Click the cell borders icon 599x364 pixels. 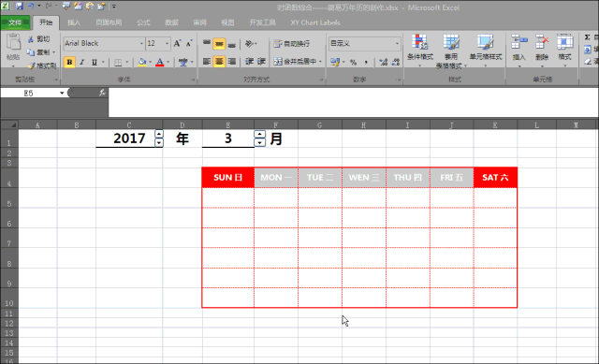[118, 62]
